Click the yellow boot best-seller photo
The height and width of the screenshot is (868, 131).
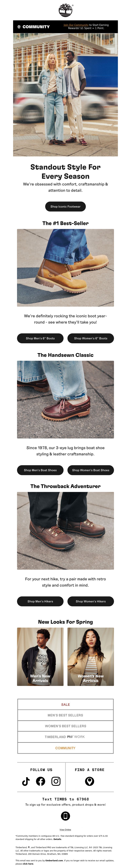[65, 268]
